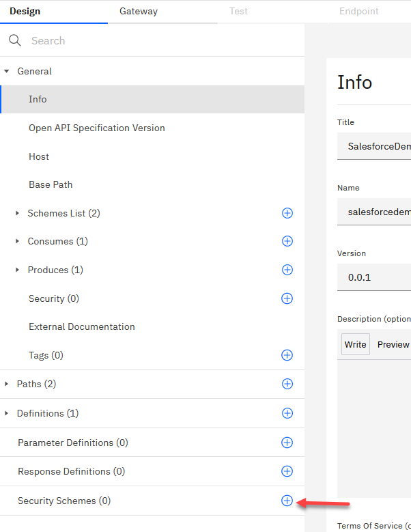Expand the Paths (2) section

[7, 384]
